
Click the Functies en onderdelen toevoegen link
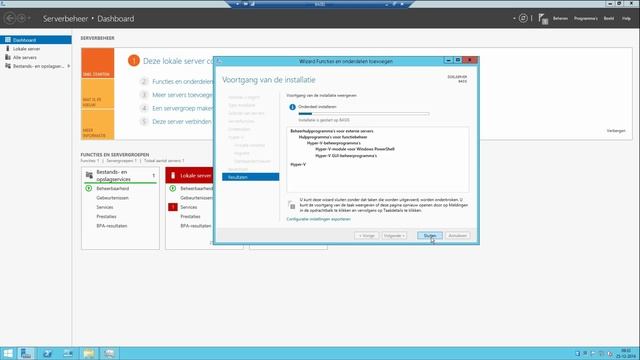[182, 82]
